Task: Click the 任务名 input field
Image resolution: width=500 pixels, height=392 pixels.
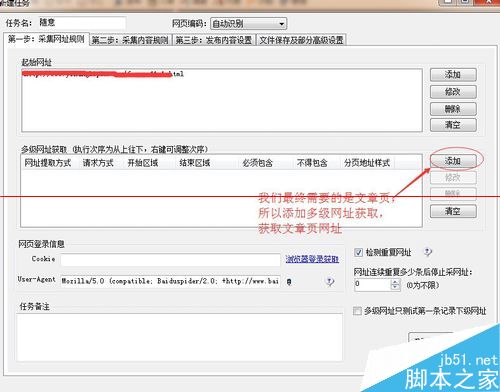Action: 82,23
